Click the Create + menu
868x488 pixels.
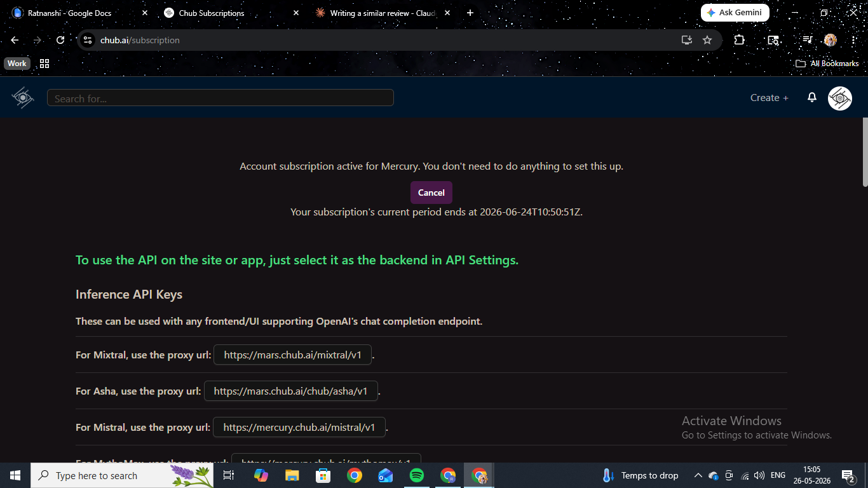click(x=770, y=98)
